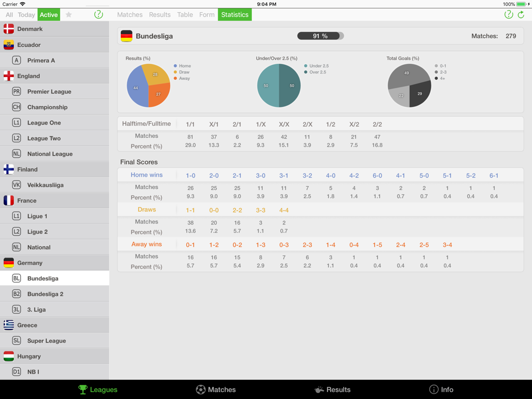The width and height of the screenshot is (532, 399).
Task: Click the A Primera A badge icon
Action: point(16,60)
